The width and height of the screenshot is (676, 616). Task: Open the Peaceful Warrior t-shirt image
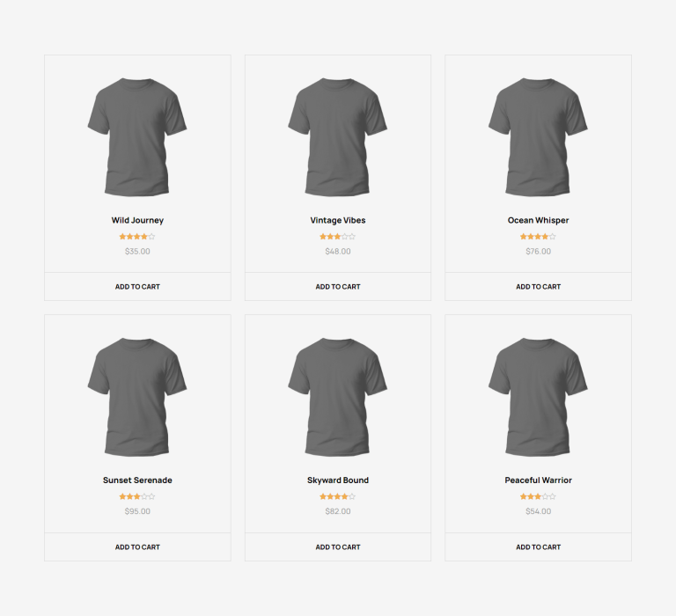click(538, 397)
